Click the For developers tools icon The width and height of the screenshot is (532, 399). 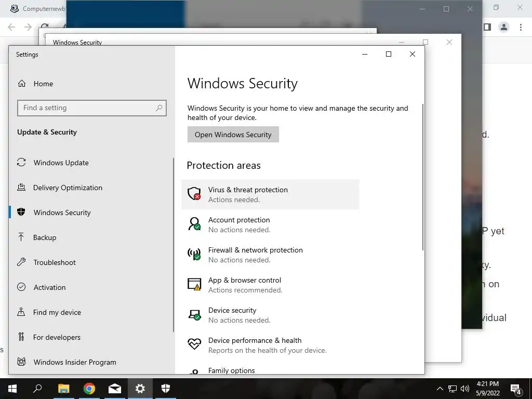coord(21,337)
